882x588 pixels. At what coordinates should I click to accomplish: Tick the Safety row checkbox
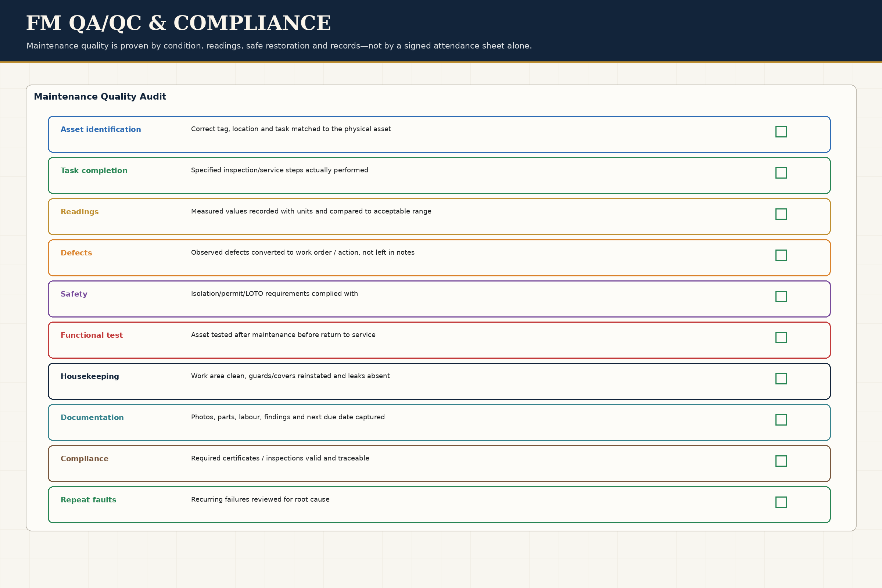tap(781, 296)
